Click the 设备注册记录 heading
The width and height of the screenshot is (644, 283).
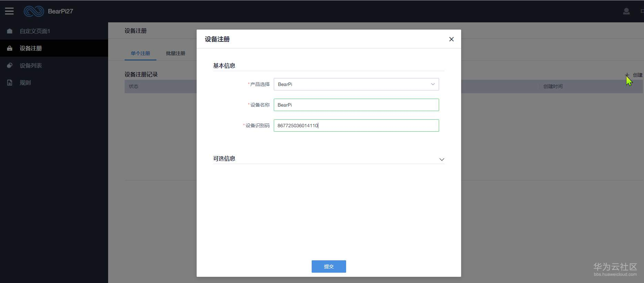(x=141, y=74)
